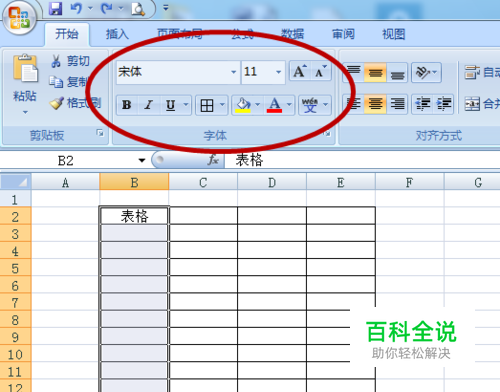Select column D header
Screen dimensions: 500x392
[272, 183]
